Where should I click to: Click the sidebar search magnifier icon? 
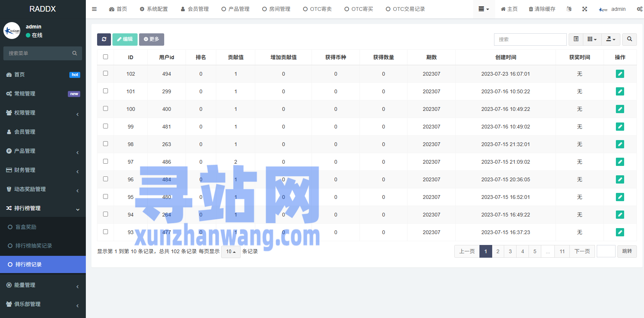pyautogui.click(x=75, y=53)
